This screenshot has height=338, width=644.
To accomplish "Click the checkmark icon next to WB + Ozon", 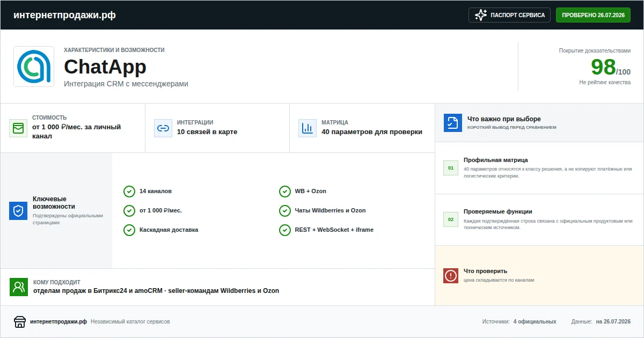I will [x=285, y=192].
